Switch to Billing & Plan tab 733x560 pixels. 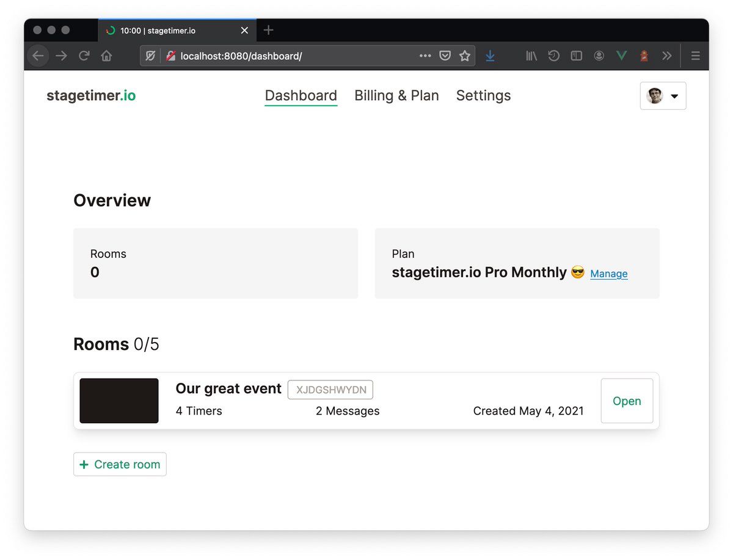click(396, 96)
